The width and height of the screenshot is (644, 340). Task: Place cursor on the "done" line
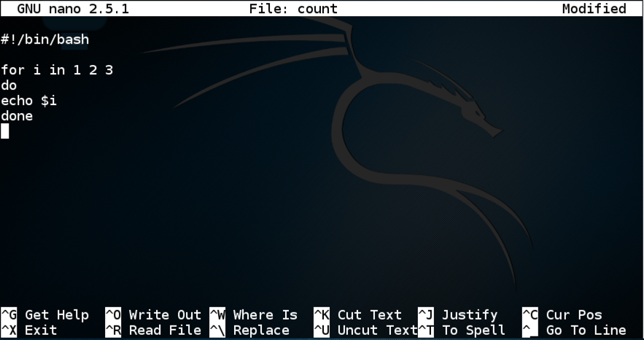click(x=17, y=116)
